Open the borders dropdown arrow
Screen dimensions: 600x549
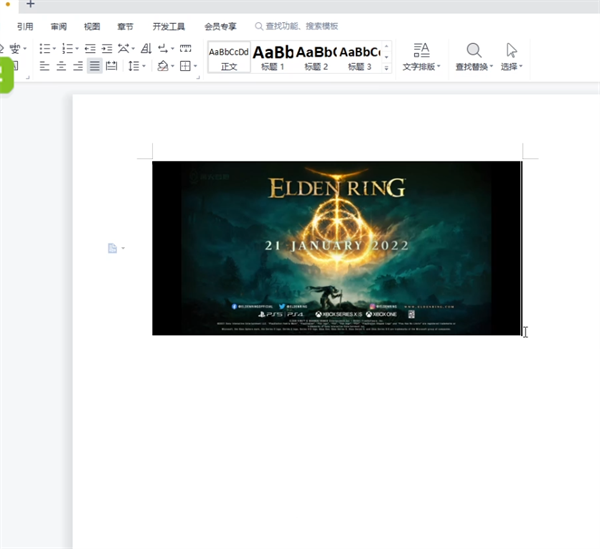pos(195,66)
